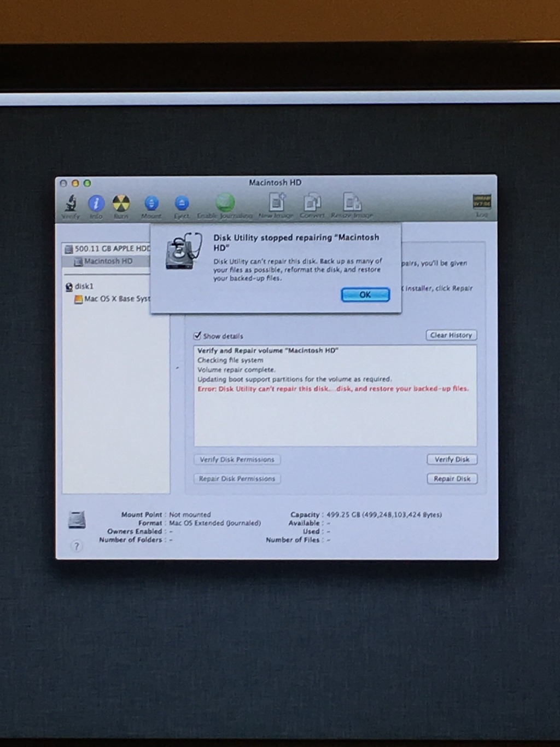The image size is (560, 747).
Task: Uncheck the Show details checkbox
Action: [x=197, y=335]
